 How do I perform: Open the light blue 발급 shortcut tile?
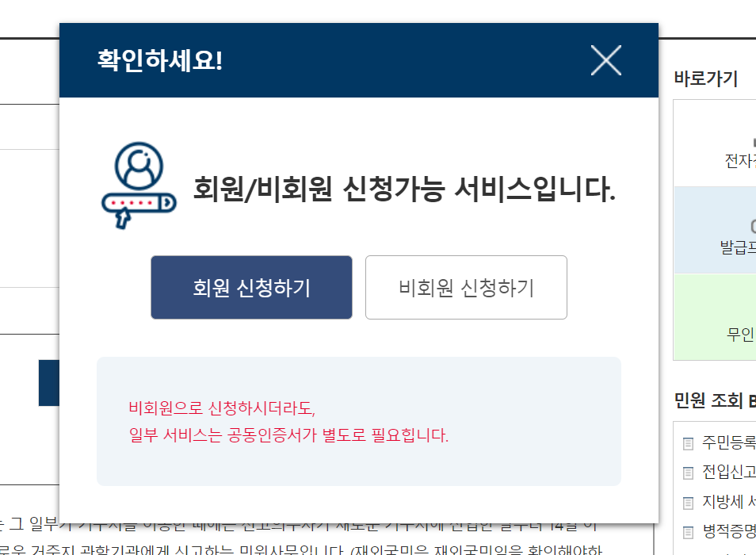(715, 231)
